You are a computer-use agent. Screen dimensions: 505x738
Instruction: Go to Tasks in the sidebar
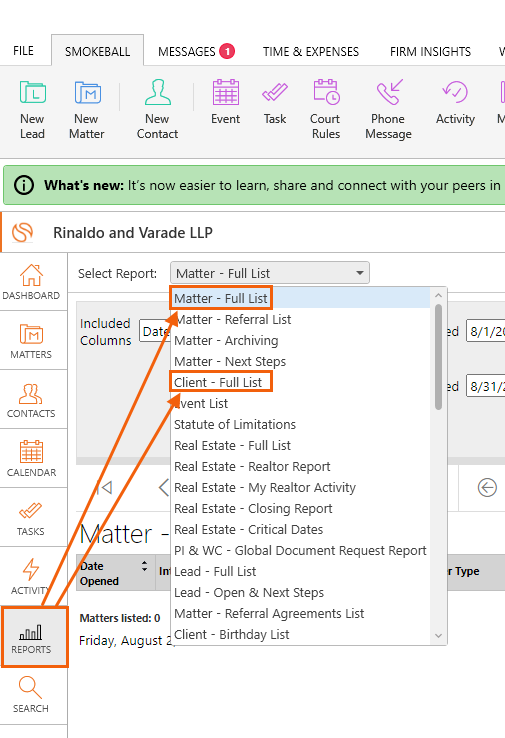pyautogui.click(x=32, y=518)
